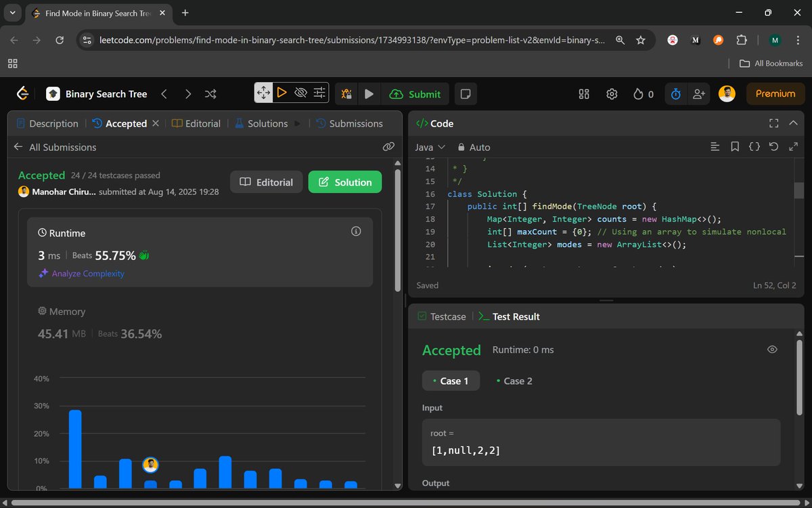Collapse the Code panel chevron
The height and width of the screenshot is (508, 812).
[793, 123]
